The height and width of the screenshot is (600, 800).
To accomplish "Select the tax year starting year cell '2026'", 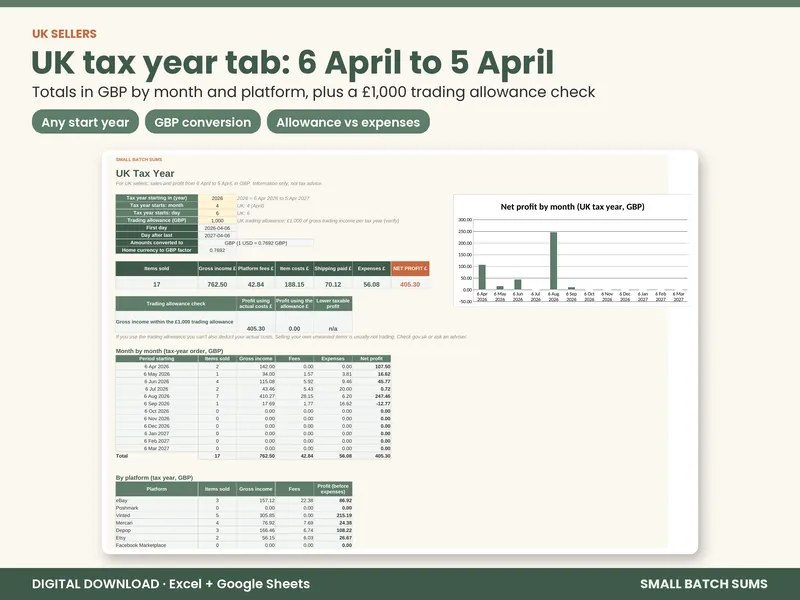I will point(217,198).
